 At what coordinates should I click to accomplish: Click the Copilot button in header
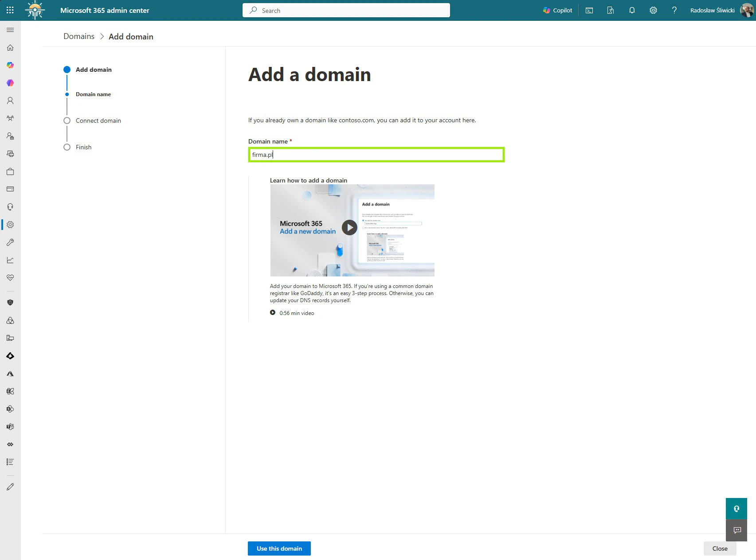click(557, 10)
